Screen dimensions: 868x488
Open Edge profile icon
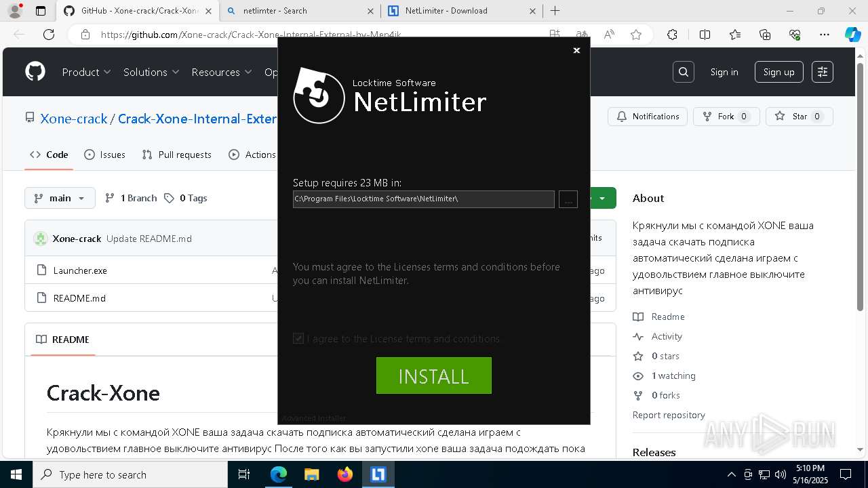coord(15,11)
